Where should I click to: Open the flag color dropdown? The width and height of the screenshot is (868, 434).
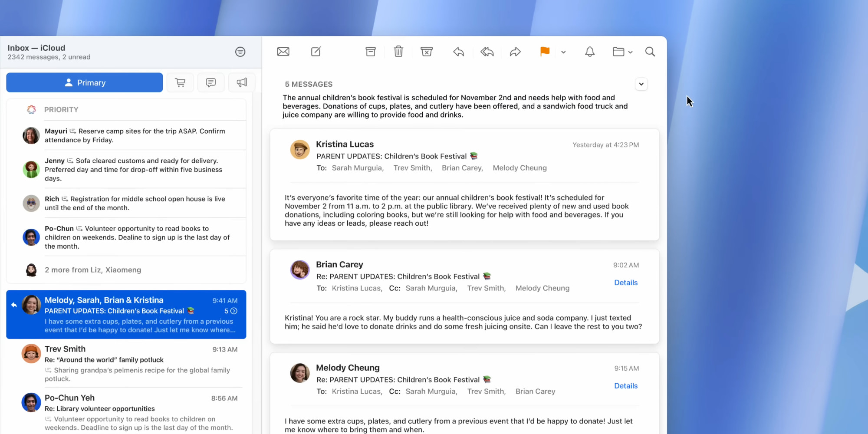point(563,52)
